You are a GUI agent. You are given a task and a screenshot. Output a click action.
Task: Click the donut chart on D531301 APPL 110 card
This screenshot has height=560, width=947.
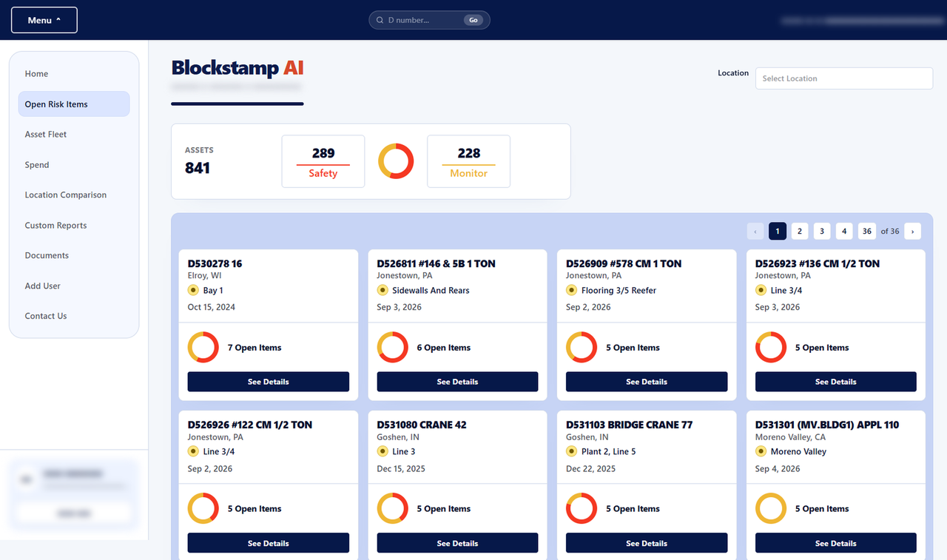(x=771, y=509)
